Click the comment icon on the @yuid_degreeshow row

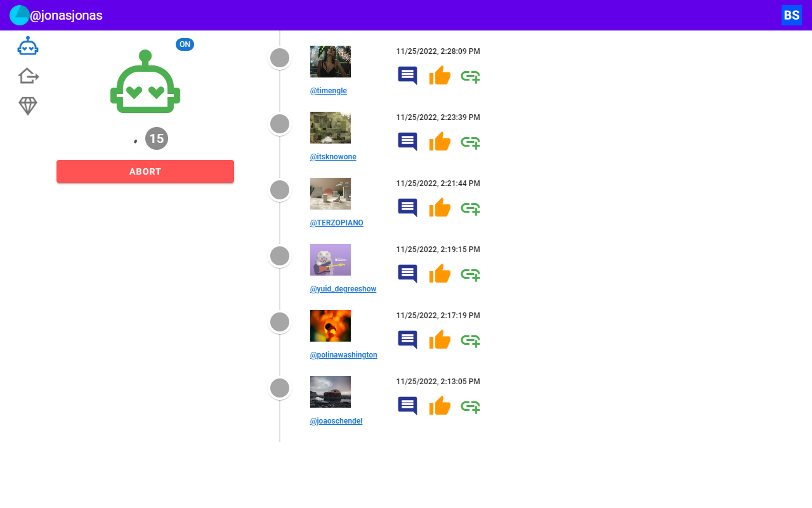(407, 274)
